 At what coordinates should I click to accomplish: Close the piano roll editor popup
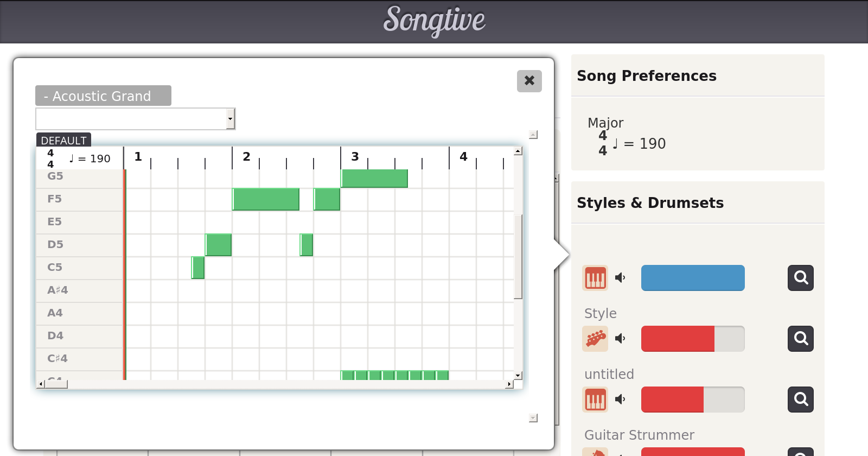click(529, 81)
